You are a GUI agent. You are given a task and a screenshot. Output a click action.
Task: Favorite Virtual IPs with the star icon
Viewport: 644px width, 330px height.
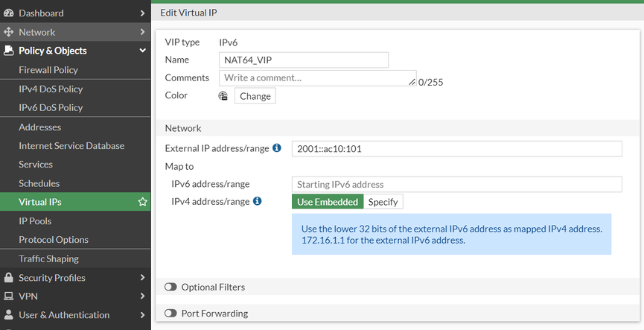pyautogui.click(x=142, y=202)
